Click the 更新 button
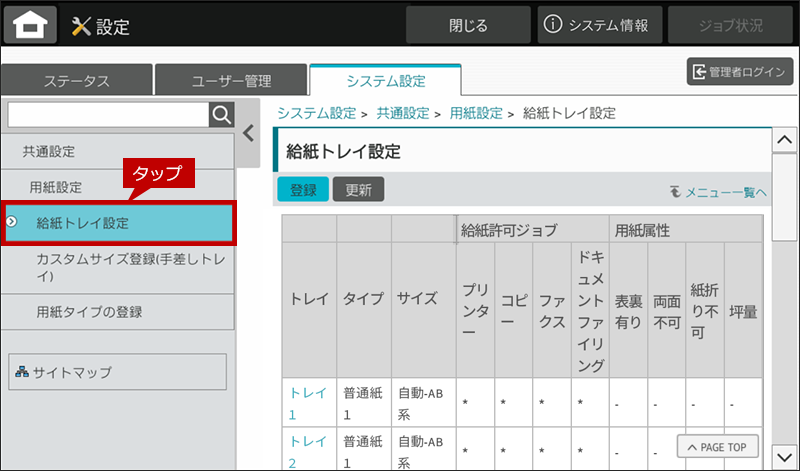Screen dimensions: 800x471 (x=358, y=190)
